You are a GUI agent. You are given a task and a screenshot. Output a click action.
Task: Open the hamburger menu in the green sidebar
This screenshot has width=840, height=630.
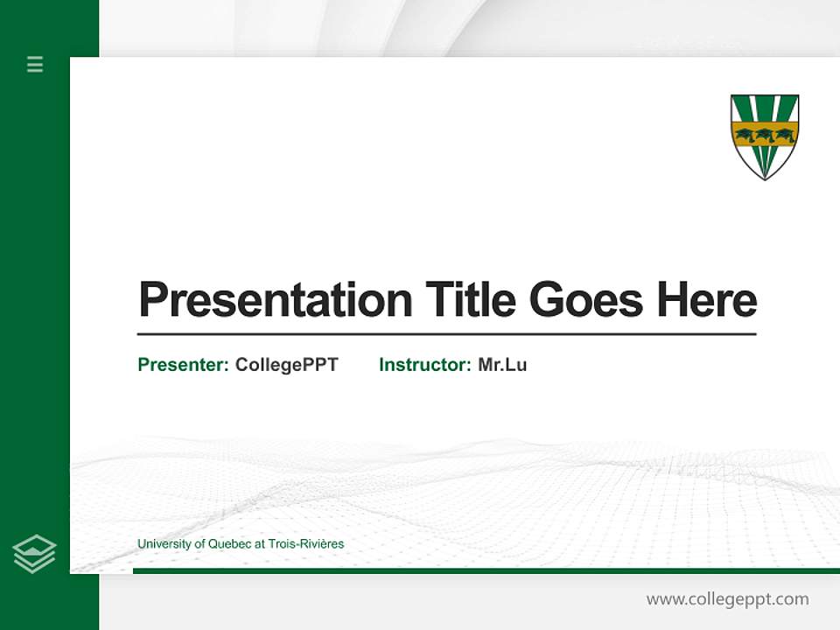(x=35, y=65)
